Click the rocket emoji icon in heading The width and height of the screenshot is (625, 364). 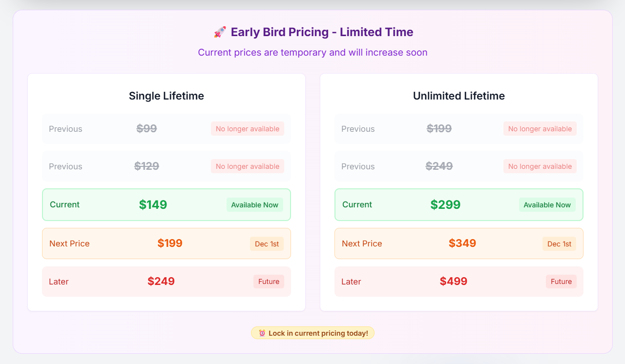[220, 32]
